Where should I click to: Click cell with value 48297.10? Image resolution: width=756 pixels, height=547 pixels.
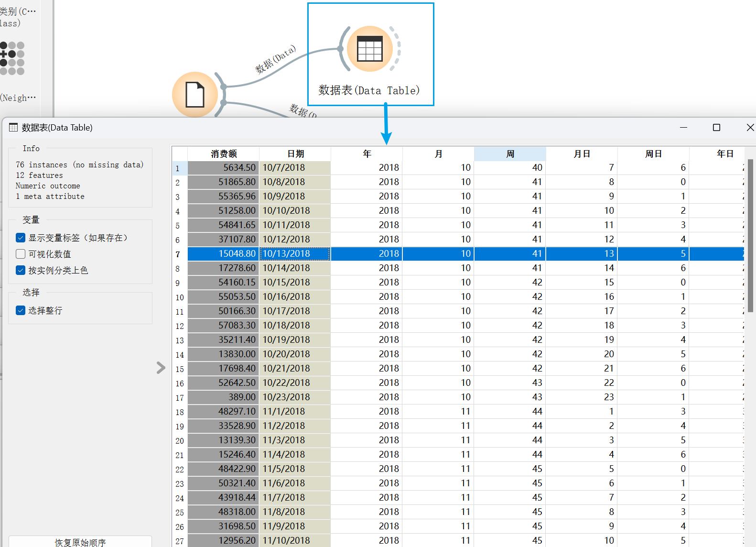[x=224, y=412]
